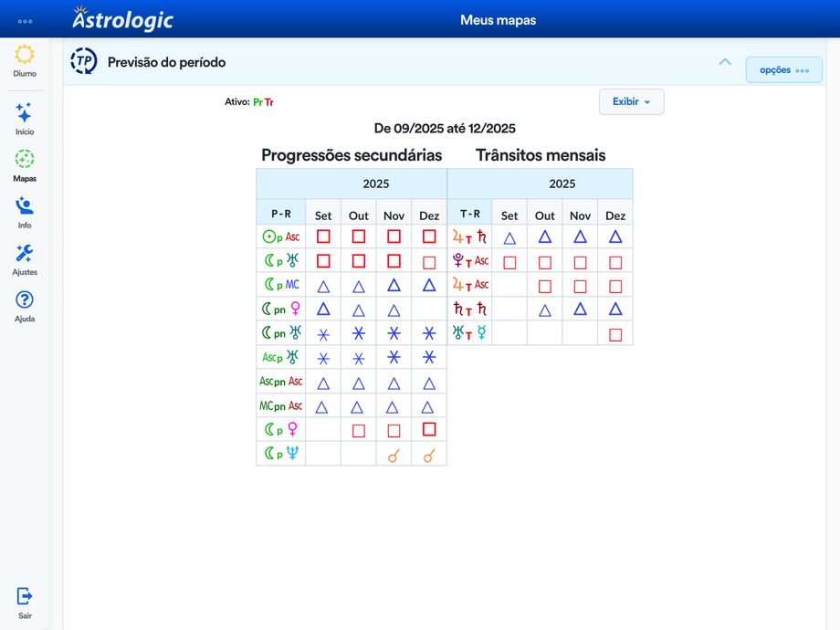Open the opções menu

coord(783,70)
